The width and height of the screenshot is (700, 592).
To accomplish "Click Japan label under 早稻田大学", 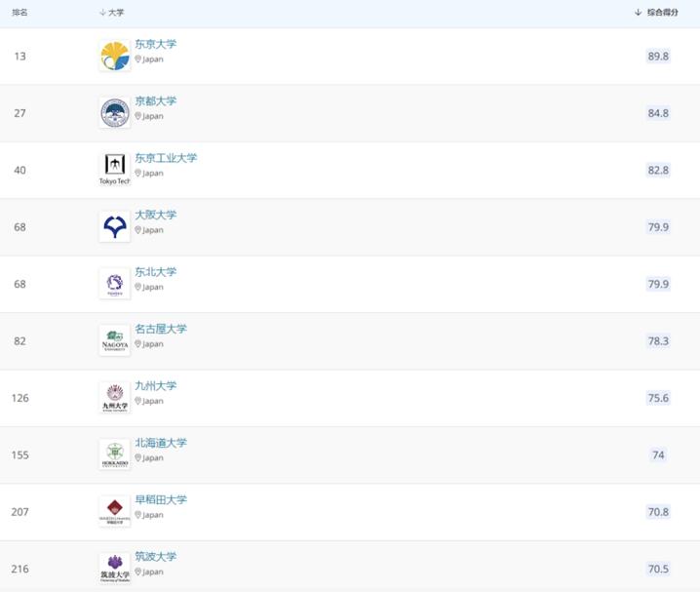I will click(153, 515).
